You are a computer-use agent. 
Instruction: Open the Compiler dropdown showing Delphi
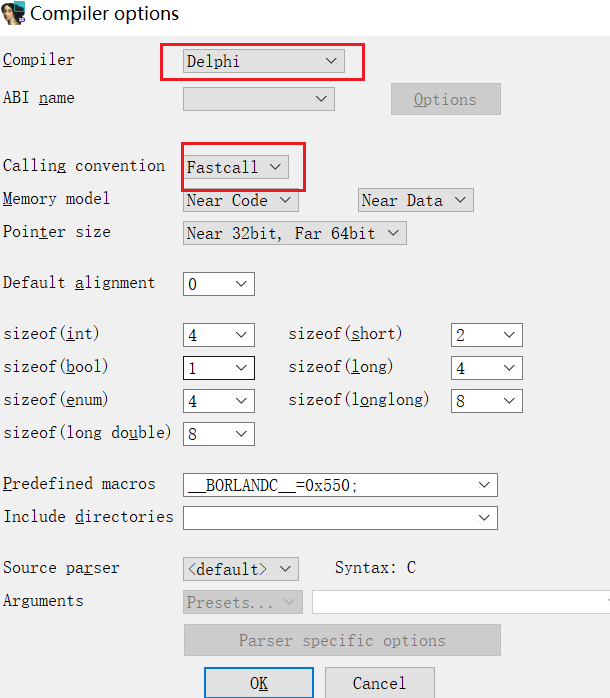coord(264,61)
